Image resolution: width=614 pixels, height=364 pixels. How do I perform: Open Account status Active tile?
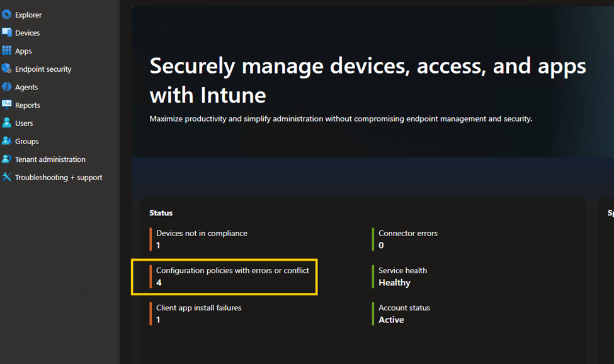[x=404, y=308]
